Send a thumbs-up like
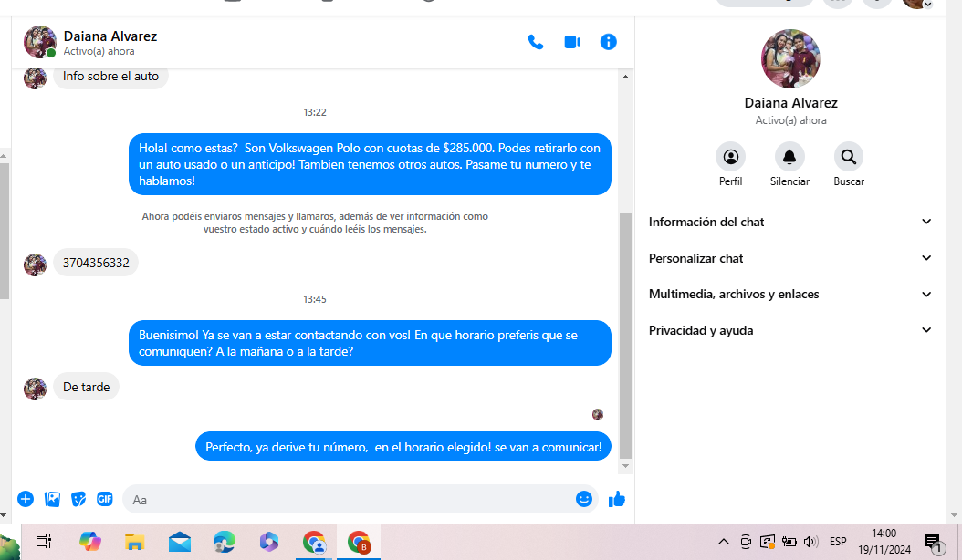This screenshot has height=560, width=962. pos(617,499)
